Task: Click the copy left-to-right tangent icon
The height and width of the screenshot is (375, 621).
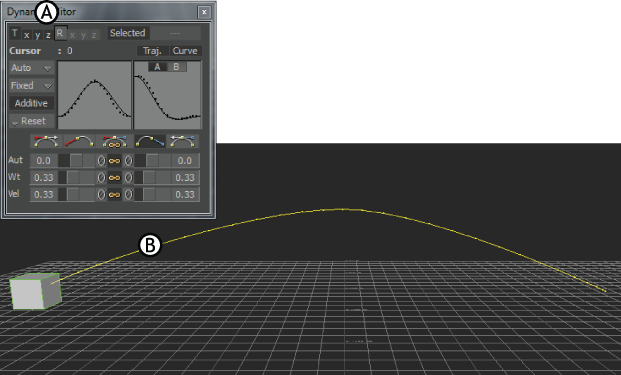Action: pos(46,141)
